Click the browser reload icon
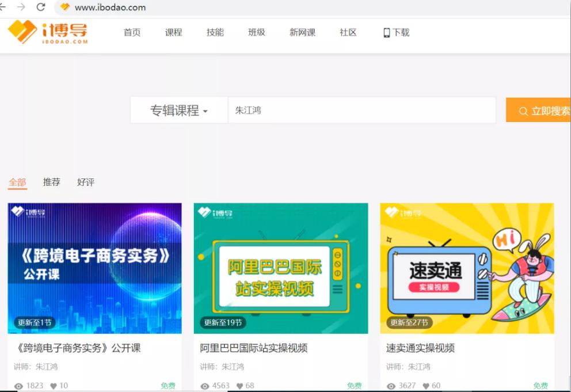This screenshot has height=392, width=571. click(40, 7)
